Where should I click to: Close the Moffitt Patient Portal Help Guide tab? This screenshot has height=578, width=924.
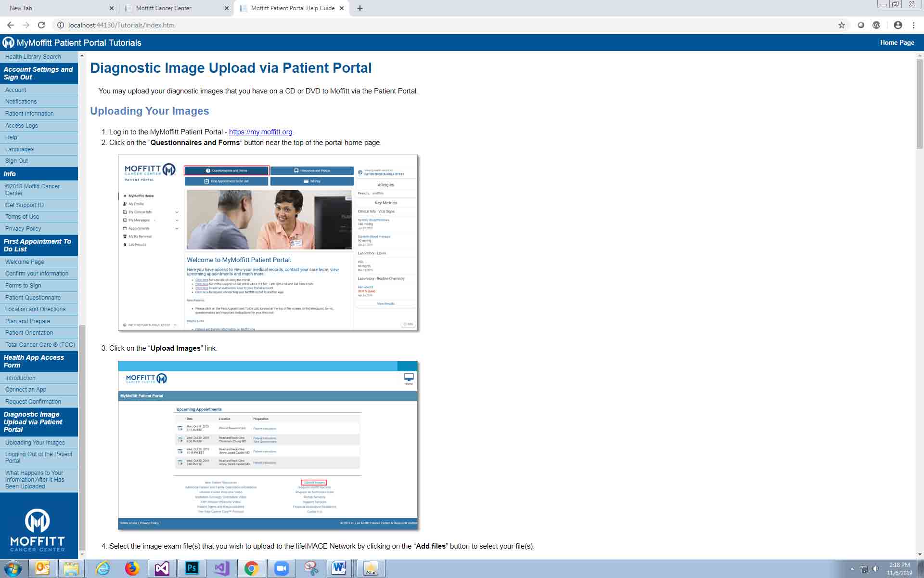coord(342,8)
